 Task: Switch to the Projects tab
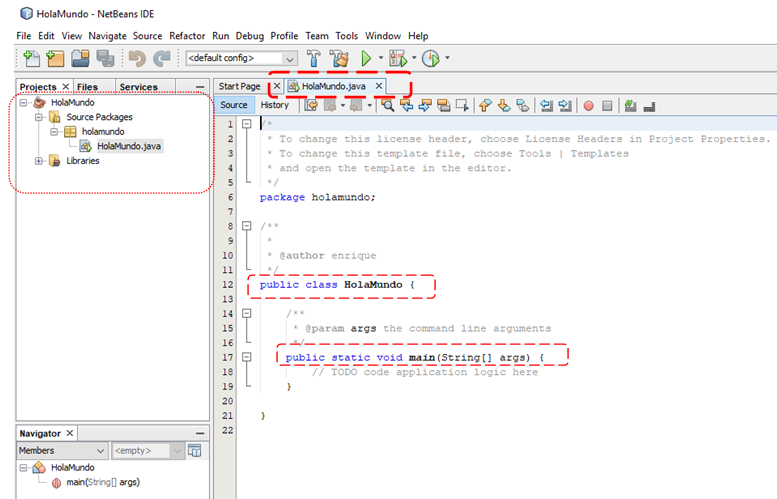point(38,87)
